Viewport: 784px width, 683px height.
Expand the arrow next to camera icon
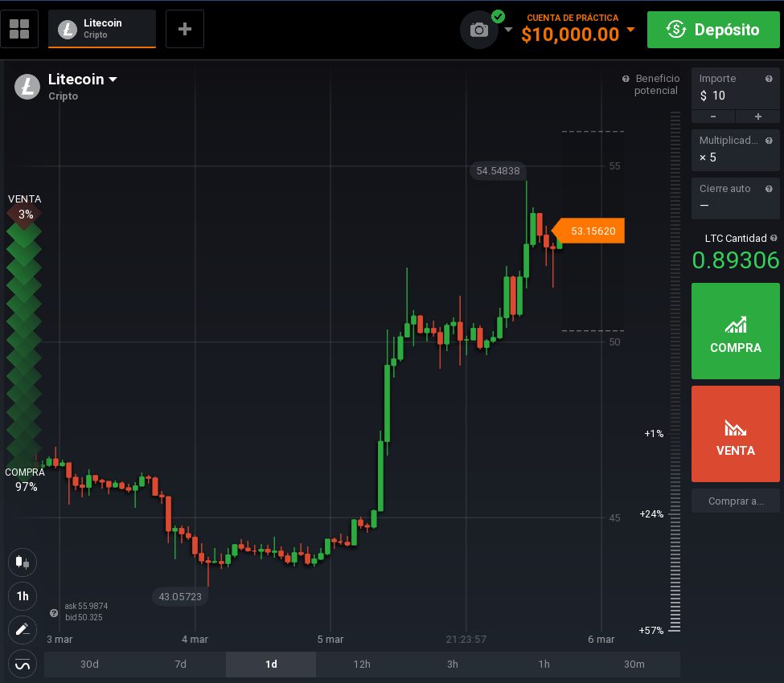tap(508, 30)
